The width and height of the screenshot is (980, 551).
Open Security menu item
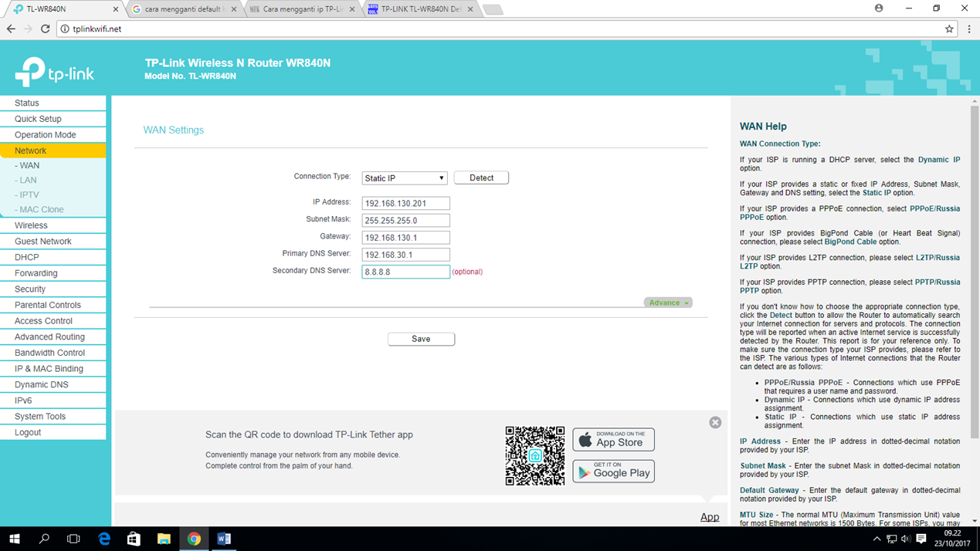pos(53,289)
